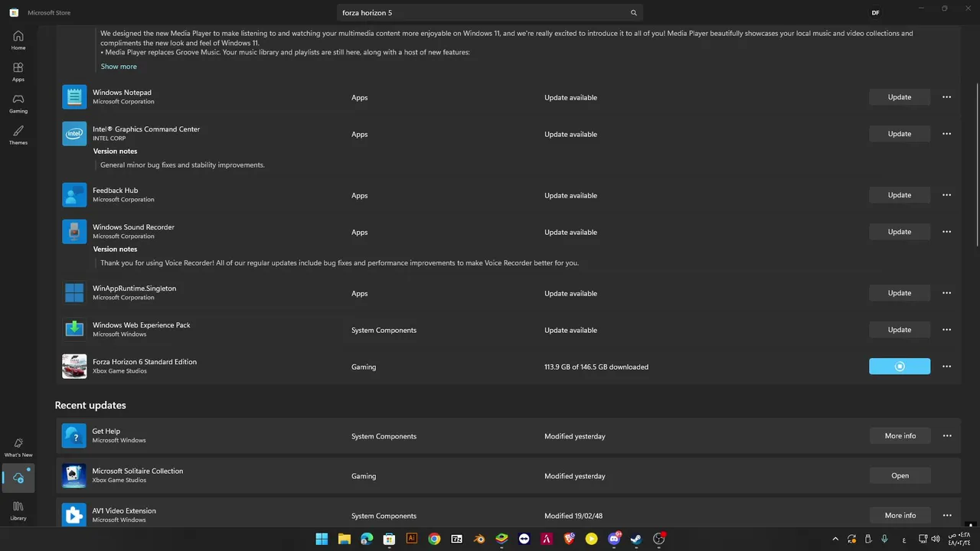Open Steam from the taskbar
This screenshot has height=551, width=980.
(x=636, y=539)
